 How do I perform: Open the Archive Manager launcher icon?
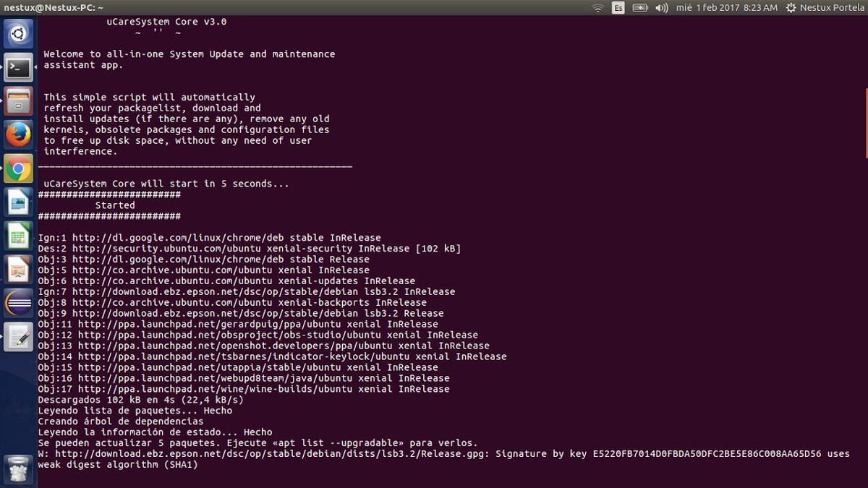click(x=17, y=101)
